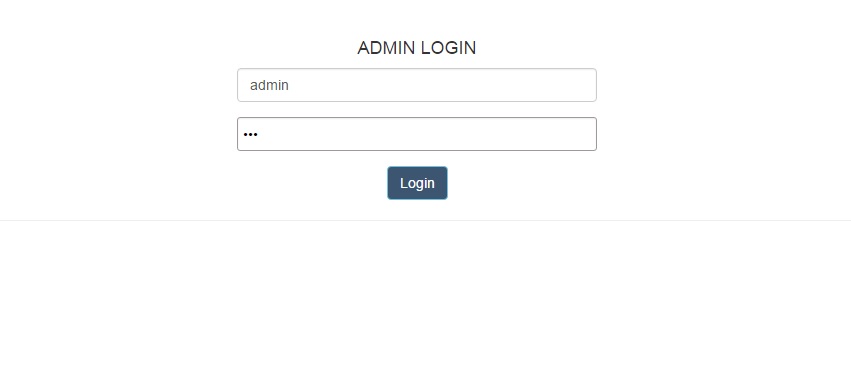This screenshot has width=851, height=375.
Task: Click empty space inside the username box
Action: (x=434, y=85)
